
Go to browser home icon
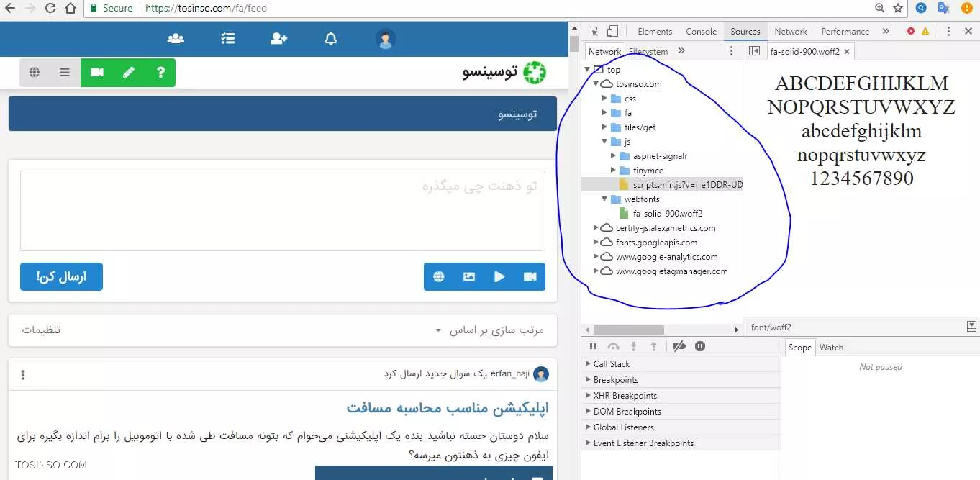click(70, 8)
